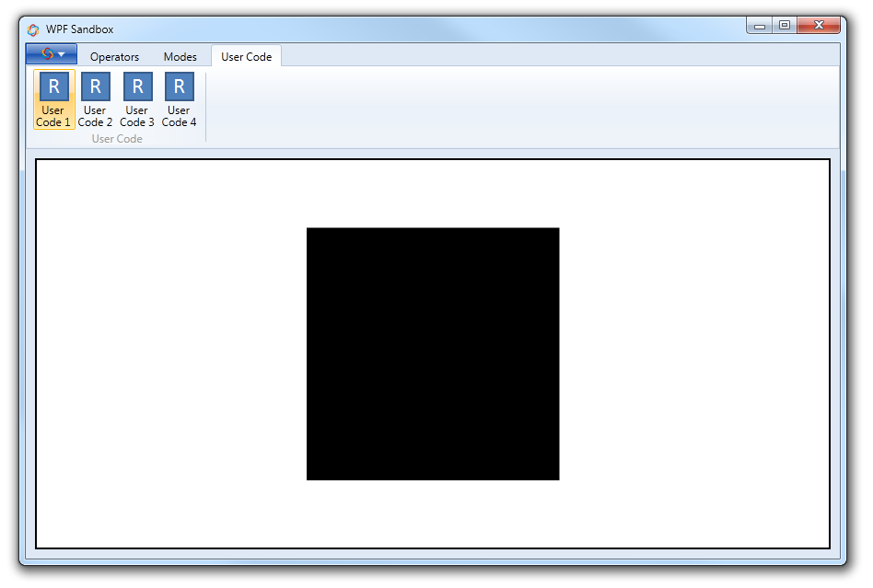Screen dimensions: 873x588
Task: Select the third R icon in the ribbon
Action: (136, 85)
